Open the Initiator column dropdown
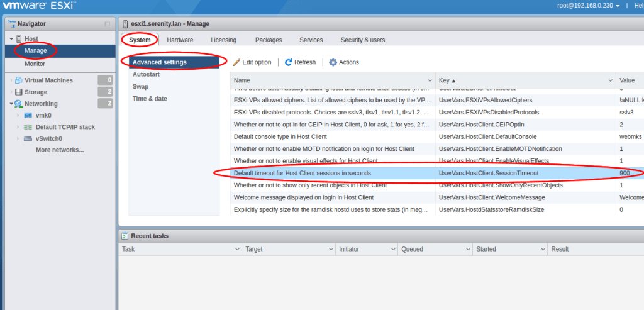Screen dimensions: 644x310 pos(393,249)
